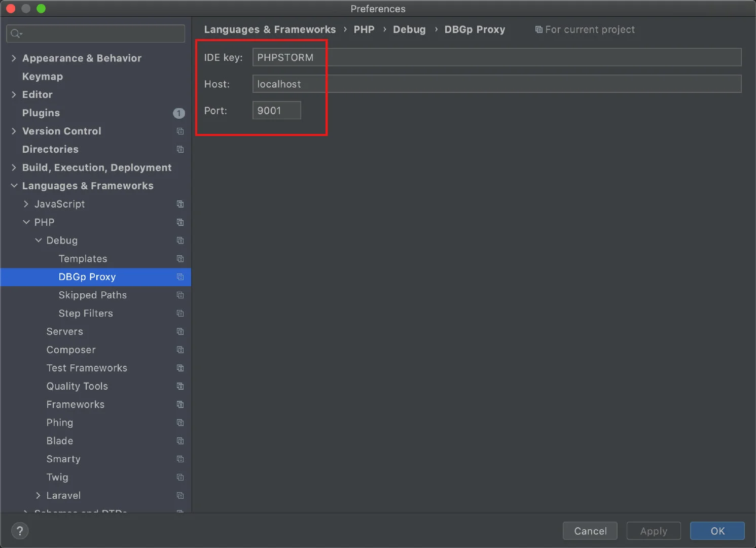756x548 pixels.
Task: Expand the Appearance & Behavior section
Action: [x=14, y=58]
